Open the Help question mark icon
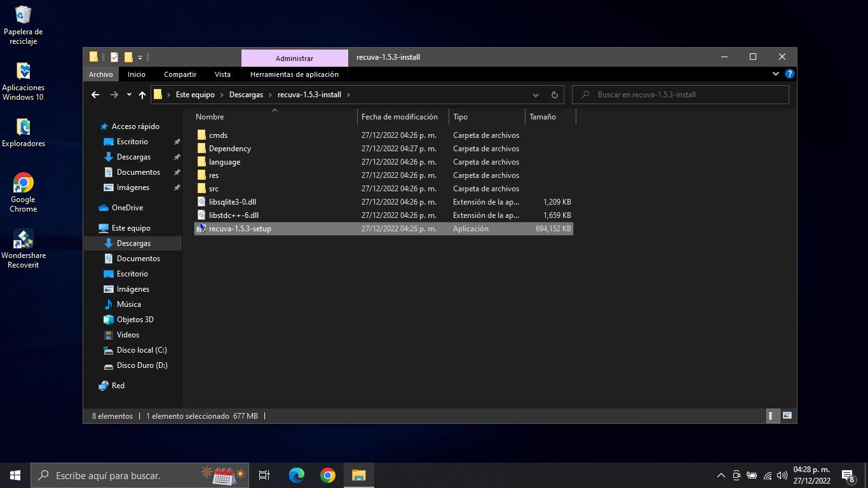The image size is (868, 488). [790, 74]
